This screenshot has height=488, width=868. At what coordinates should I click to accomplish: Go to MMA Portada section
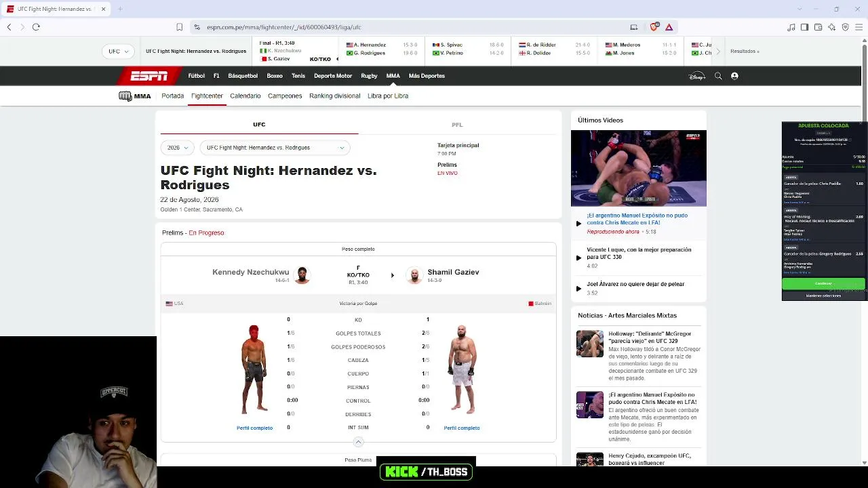click(173, 96)
